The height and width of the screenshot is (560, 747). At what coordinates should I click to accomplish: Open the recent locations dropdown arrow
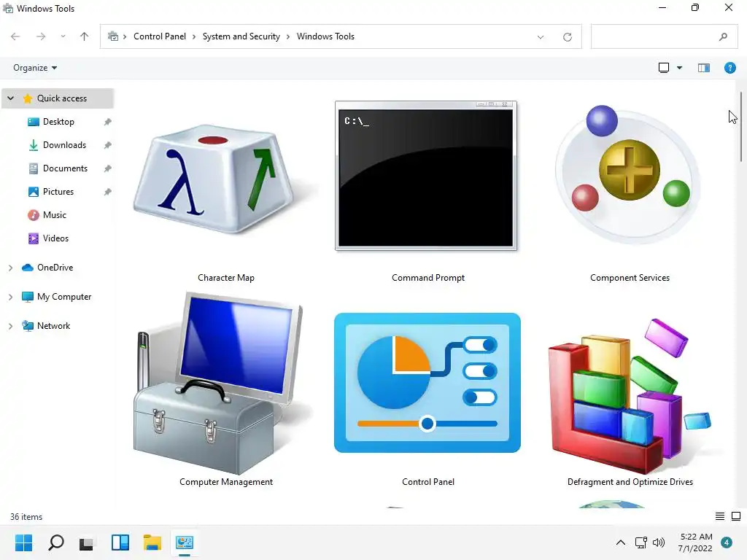(x=63, y=36)
